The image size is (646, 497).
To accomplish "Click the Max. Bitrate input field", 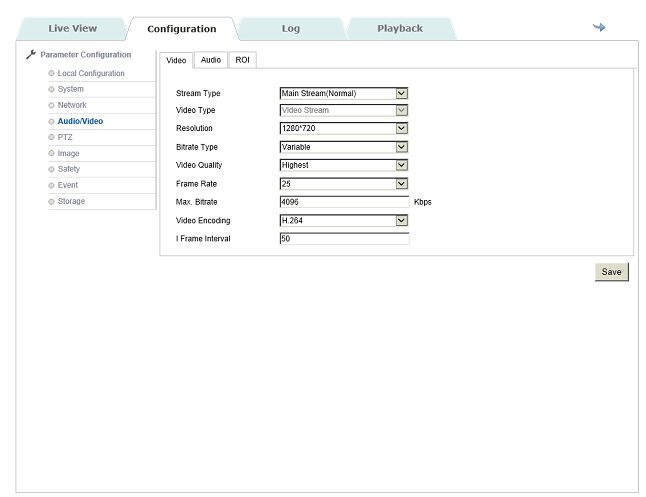I will tap(344, 202).
